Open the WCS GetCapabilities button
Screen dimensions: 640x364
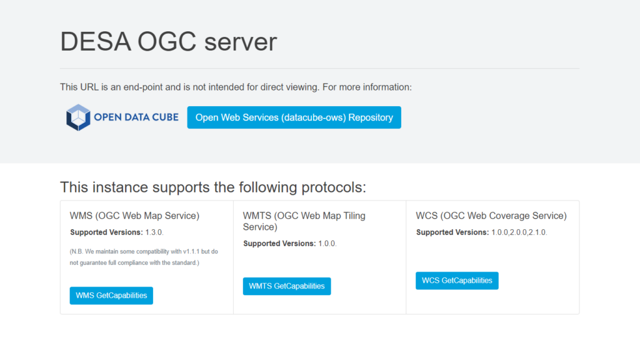tap(457, 281)
